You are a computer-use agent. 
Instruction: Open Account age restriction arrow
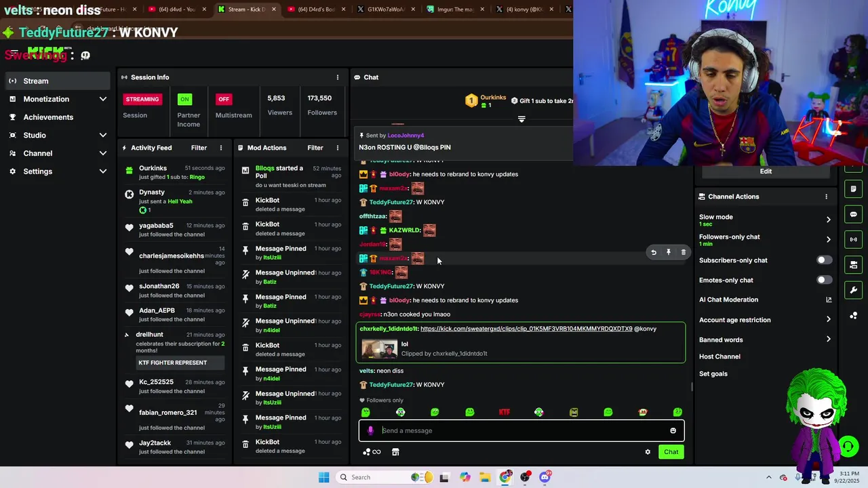[829, 319]
